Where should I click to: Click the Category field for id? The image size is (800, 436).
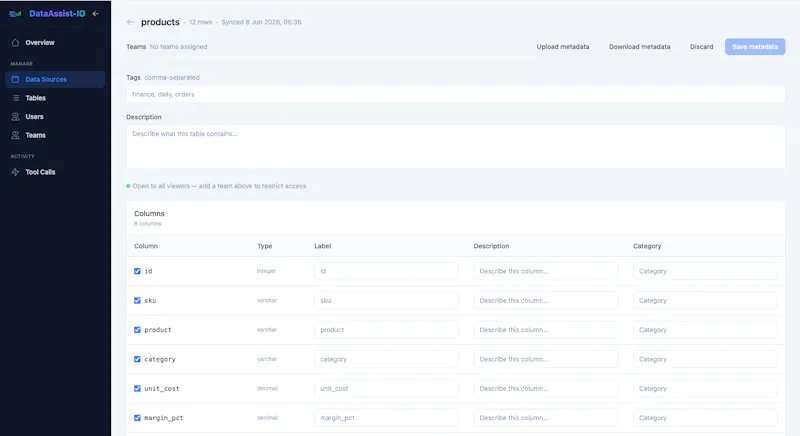click(705, 271)
